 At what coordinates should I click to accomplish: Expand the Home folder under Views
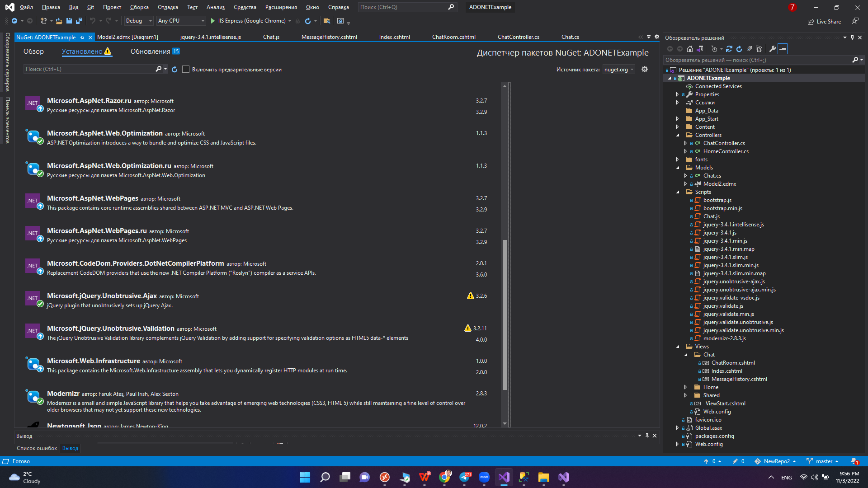[x=685, y=387]
